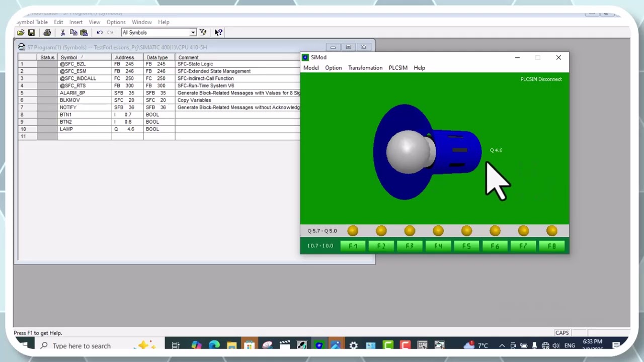This screenshot has height=362, width=644.
Task: Paste with the clipboard toolbar icon
Action: 84,33
